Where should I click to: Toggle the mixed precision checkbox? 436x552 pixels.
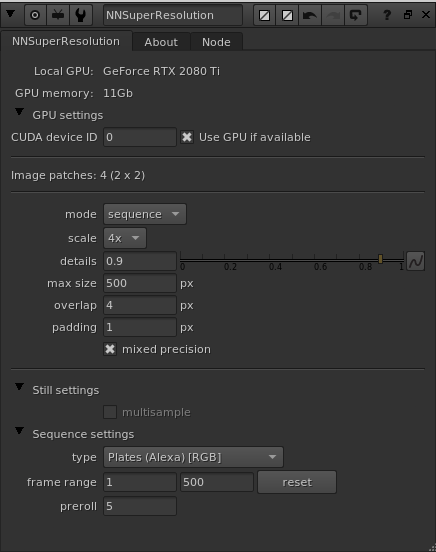110,349
